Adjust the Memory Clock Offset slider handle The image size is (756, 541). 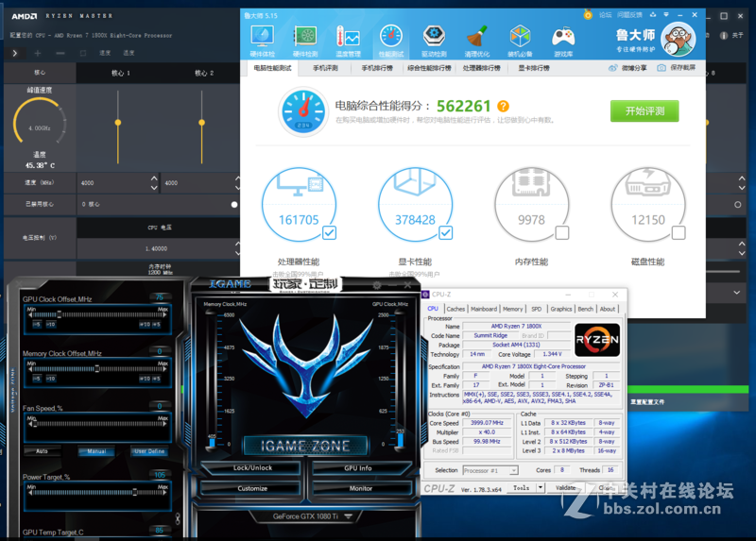tap(97, 369)
